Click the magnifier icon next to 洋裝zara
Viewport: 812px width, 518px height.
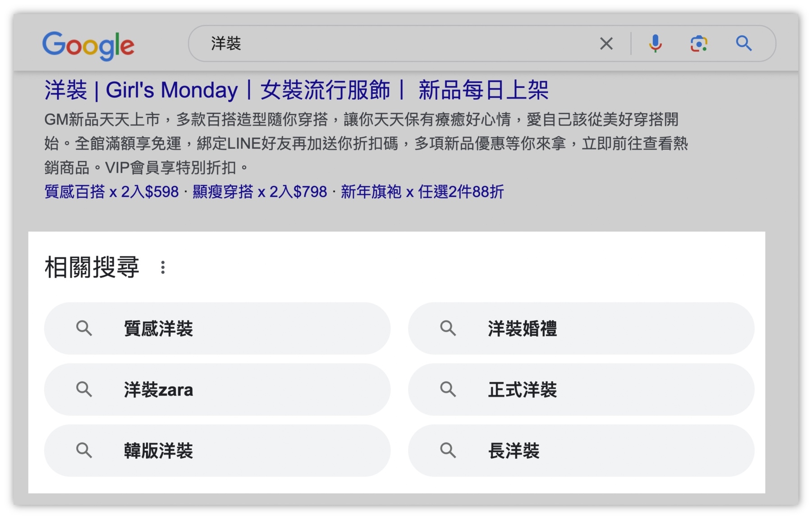point(84,389)
